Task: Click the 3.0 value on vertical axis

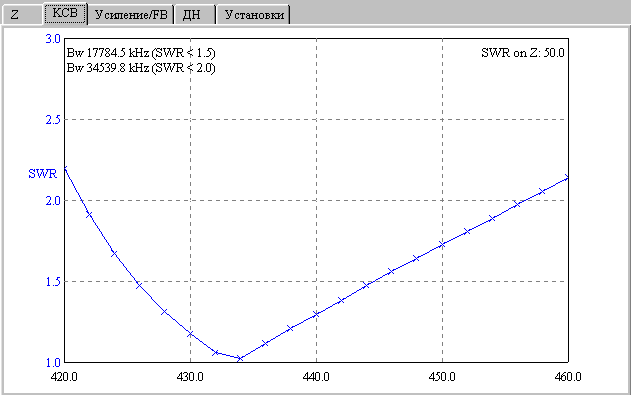Action: pyautogui.click(x=53, y=39)
